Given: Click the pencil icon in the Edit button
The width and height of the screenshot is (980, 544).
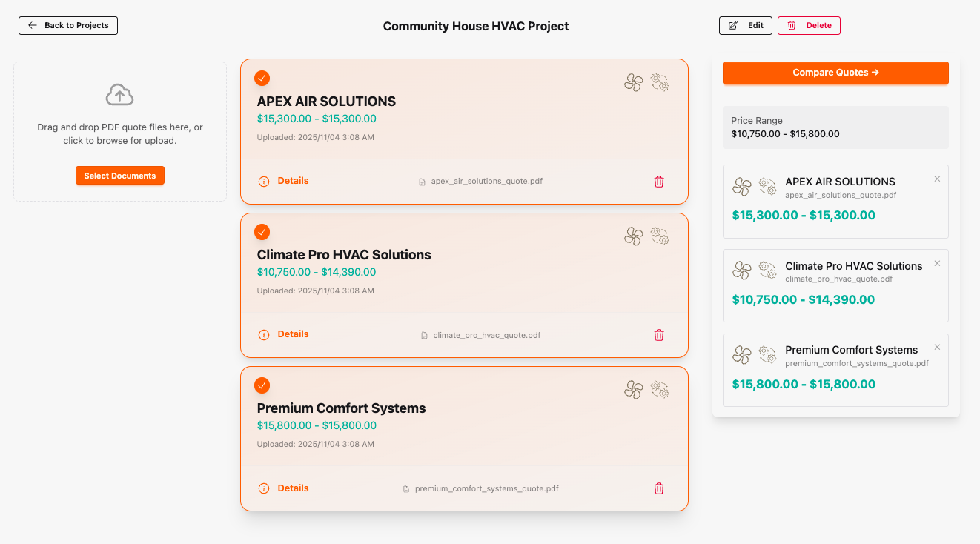Looking at the screenshot, I should 732,24.
